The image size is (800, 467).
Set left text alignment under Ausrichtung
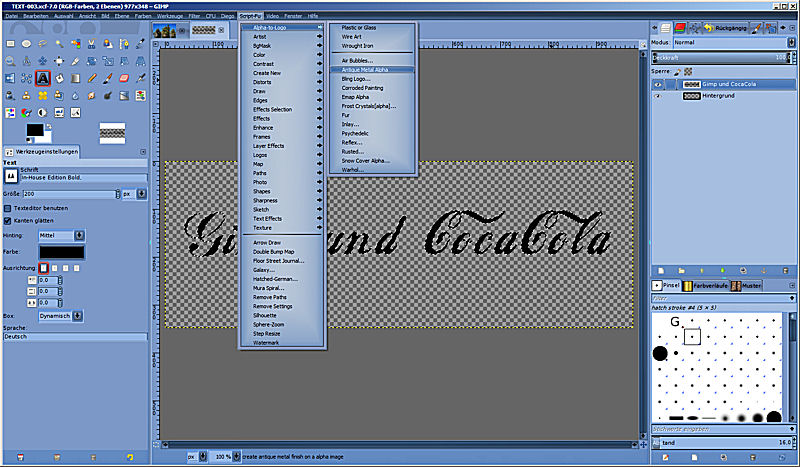click(x=43, y=268)
